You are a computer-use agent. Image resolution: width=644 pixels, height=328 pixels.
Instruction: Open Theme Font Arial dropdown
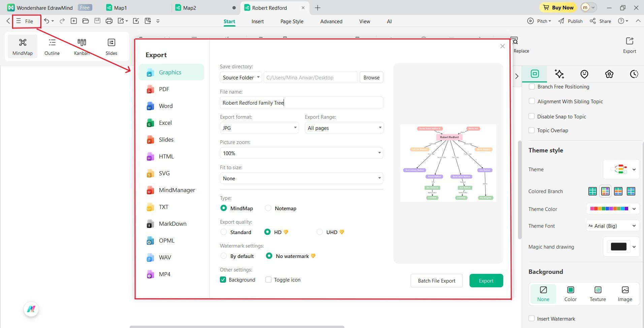613,226
